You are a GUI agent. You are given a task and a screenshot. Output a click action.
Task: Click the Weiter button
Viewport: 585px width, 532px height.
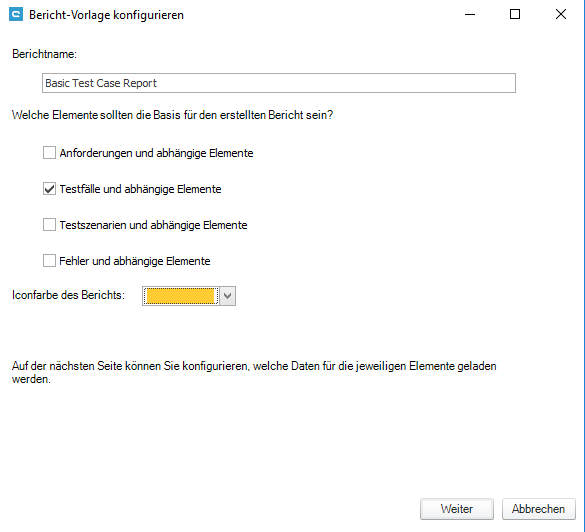457,509
